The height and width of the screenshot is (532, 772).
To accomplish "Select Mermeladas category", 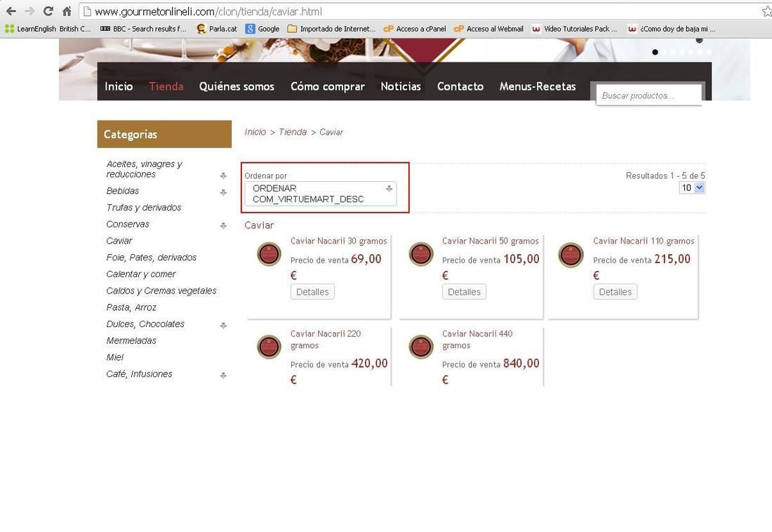I will point(131,341).
